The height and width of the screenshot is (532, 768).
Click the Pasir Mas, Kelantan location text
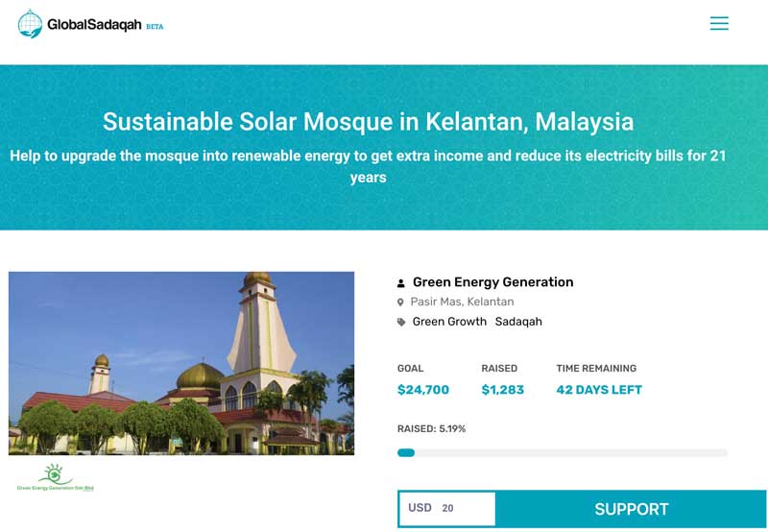462,302
